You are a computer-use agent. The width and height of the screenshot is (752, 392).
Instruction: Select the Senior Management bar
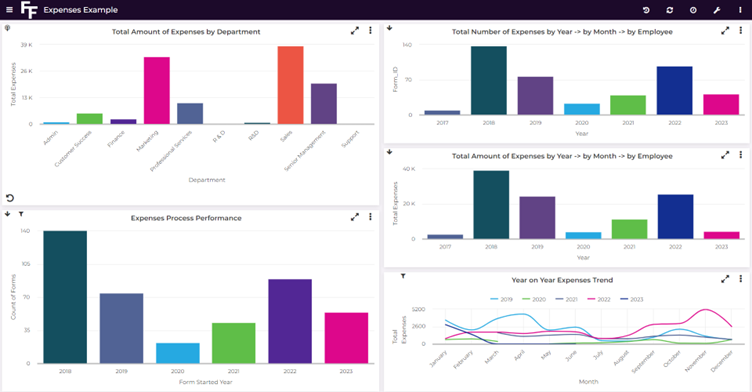(x=324, y=104)
